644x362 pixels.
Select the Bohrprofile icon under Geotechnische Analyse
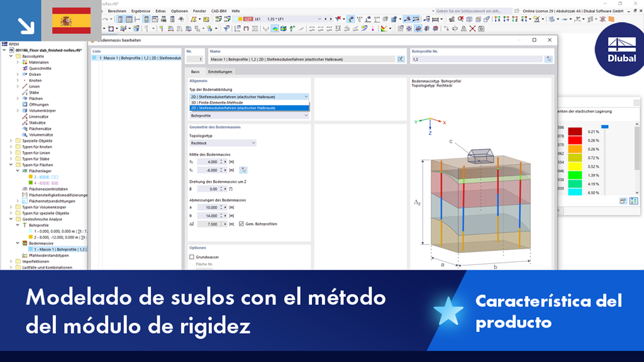[x=25, y=226]
